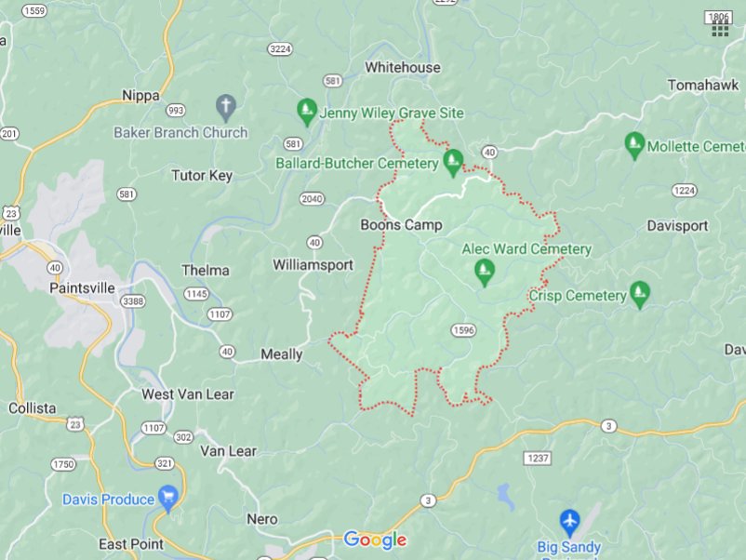Click the Paintsville town label
This screenshot has width=746, height=560.
coord(82,287)
